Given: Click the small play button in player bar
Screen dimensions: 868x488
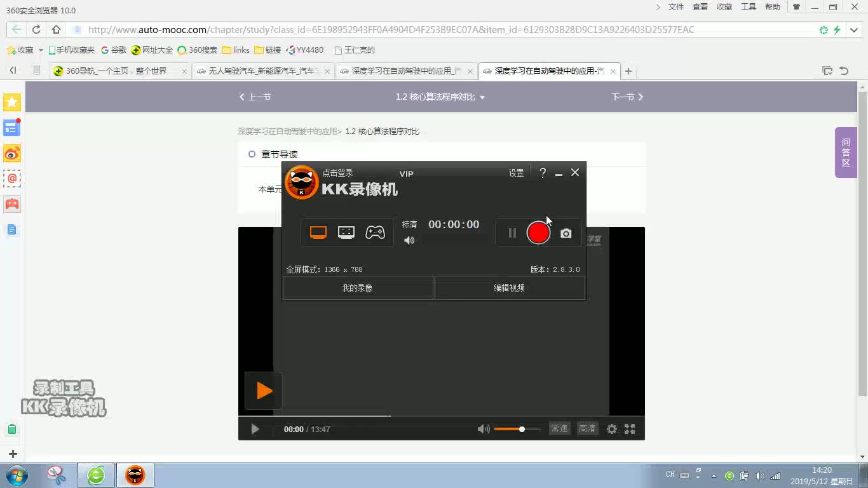Looking at the screenshot, I should coord(255,429).
